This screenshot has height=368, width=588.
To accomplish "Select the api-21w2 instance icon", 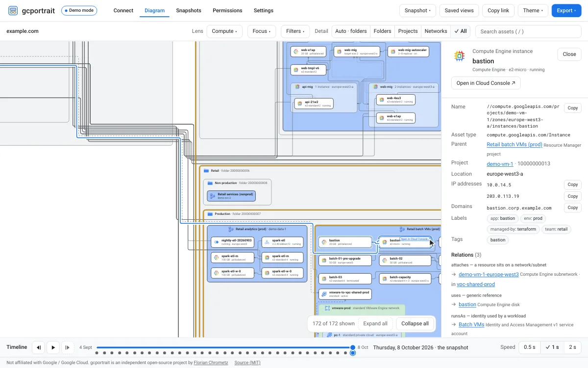I will point(299,104).
